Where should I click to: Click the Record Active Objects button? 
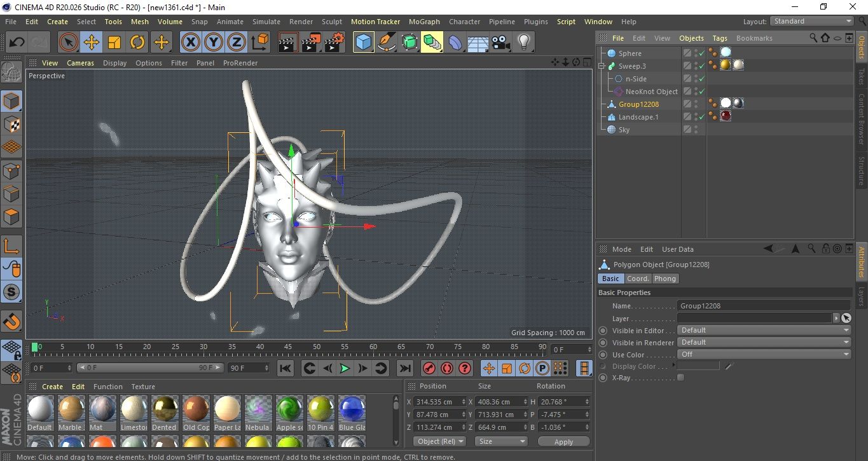tap(429, 368)
